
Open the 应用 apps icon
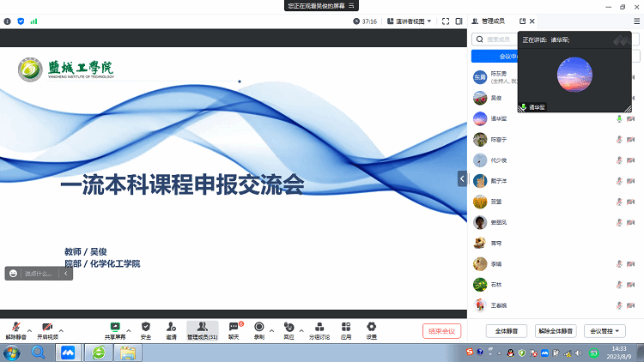tap(345, 327)
